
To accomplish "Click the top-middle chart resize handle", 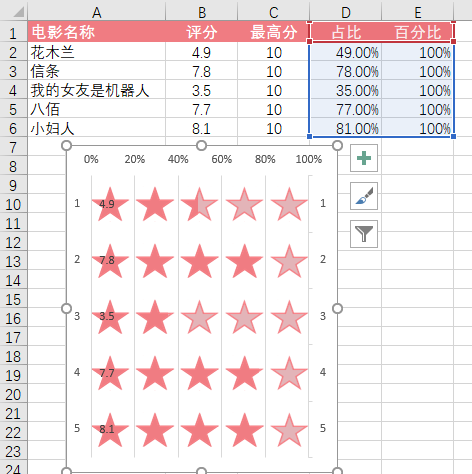I will pos(201,146).
